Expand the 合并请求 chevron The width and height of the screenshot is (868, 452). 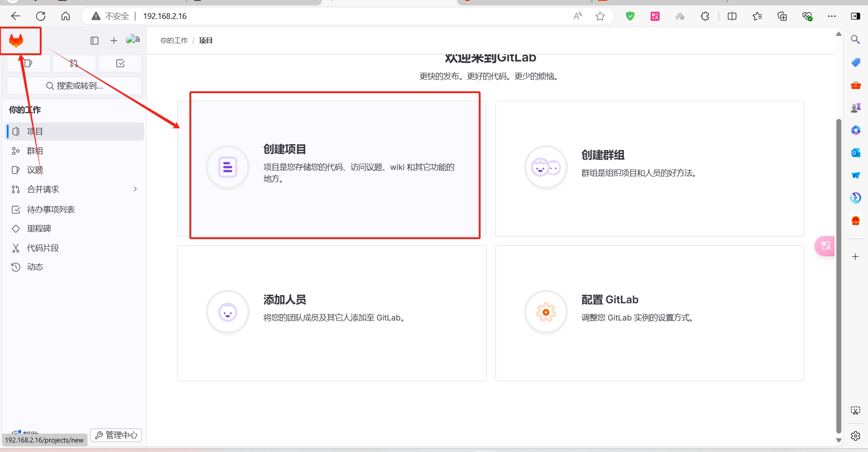135,189
